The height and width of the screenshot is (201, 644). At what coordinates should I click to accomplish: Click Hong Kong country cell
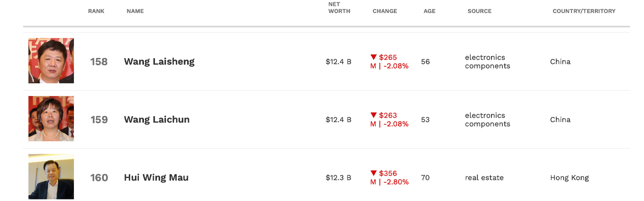569,177
